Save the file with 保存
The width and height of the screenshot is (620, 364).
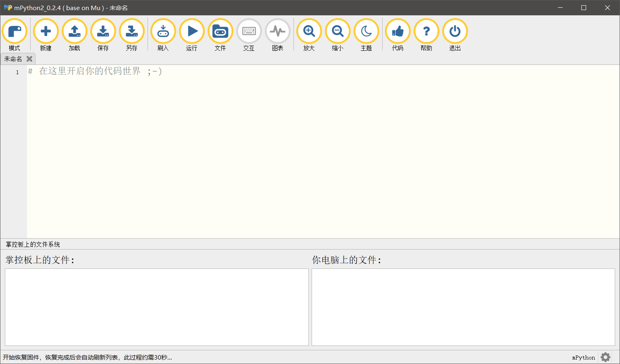[103, 35]
